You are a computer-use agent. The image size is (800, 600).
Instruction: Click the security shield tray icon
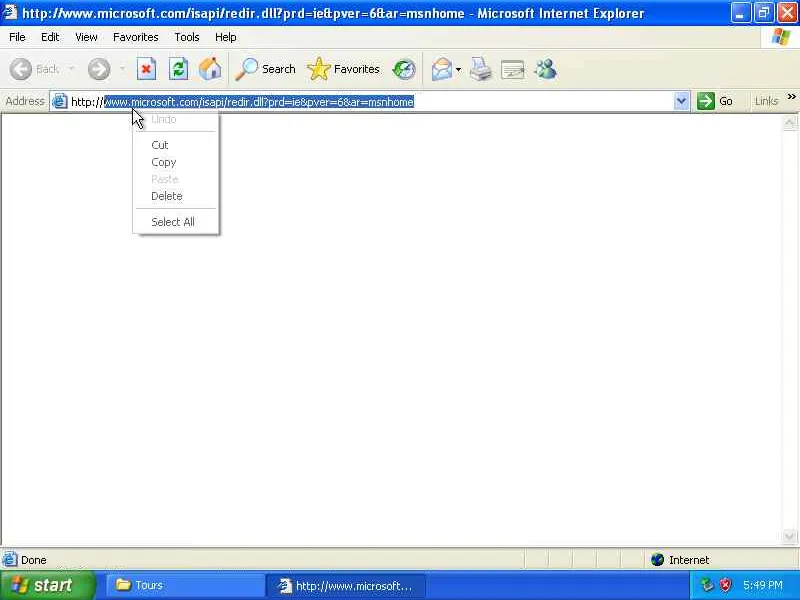(x=725, y=585)
